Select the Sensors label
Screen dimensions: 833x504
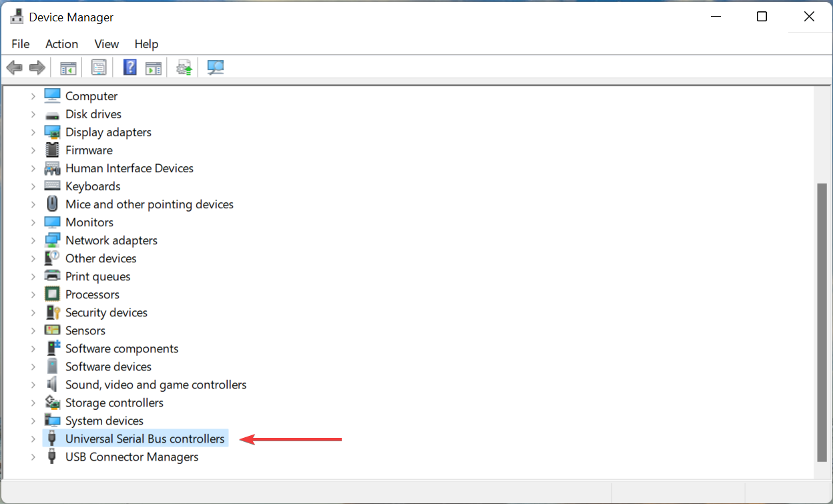tap(85, 330)
